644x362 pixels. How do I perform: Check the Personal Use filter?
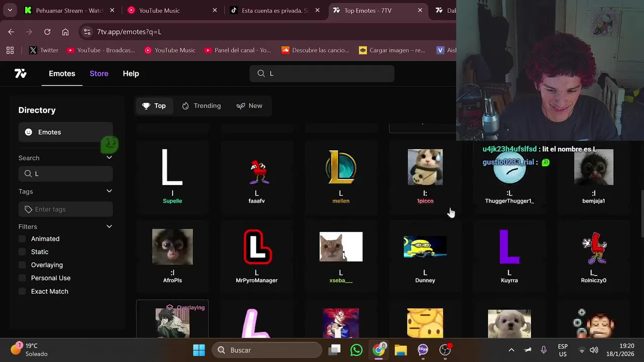pyautogui.click(x=22, y=278)
